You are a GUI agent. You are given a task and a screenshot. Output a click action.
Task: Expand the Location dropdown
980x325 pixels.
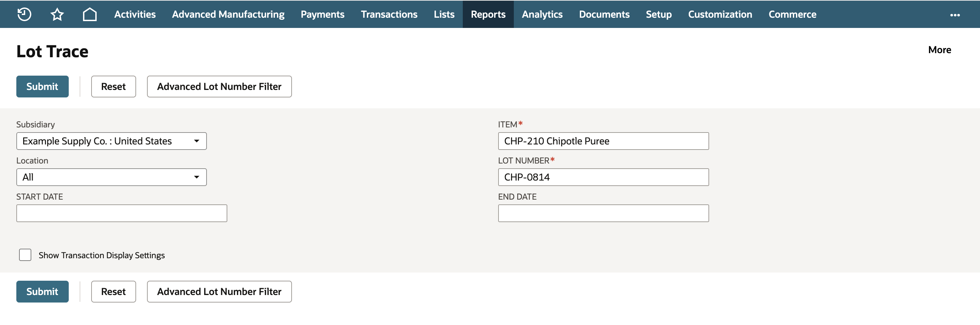click(112, 177)
